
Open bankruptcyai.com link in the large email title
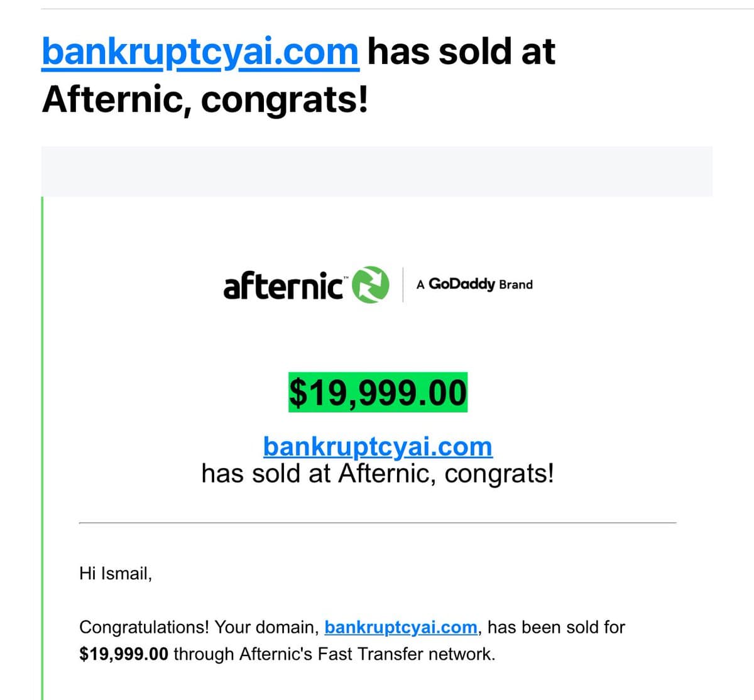[200, 52]
